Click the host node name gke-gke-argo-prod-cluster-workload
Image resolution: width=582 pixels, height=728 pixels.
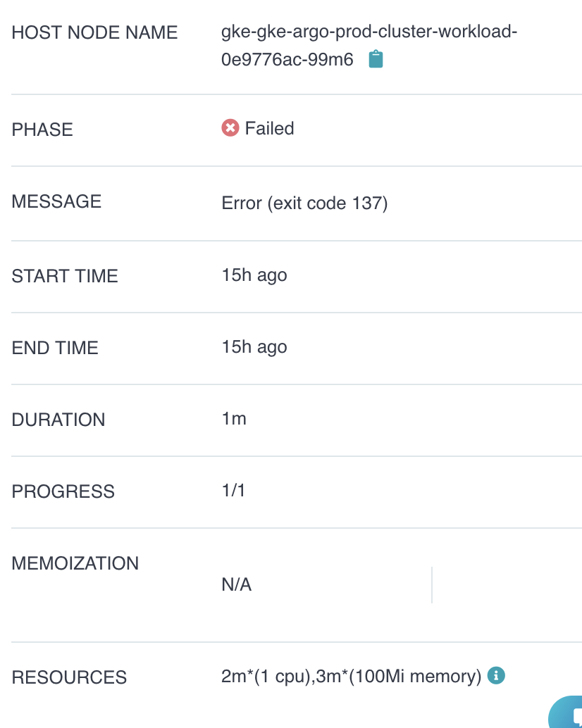tap(369, 32)
